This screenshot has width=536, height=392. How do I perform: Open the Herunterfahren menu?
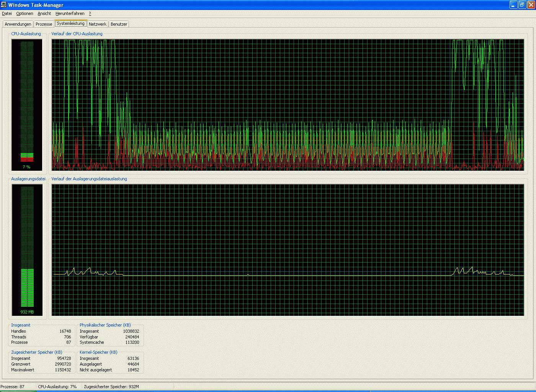(70, 13)
